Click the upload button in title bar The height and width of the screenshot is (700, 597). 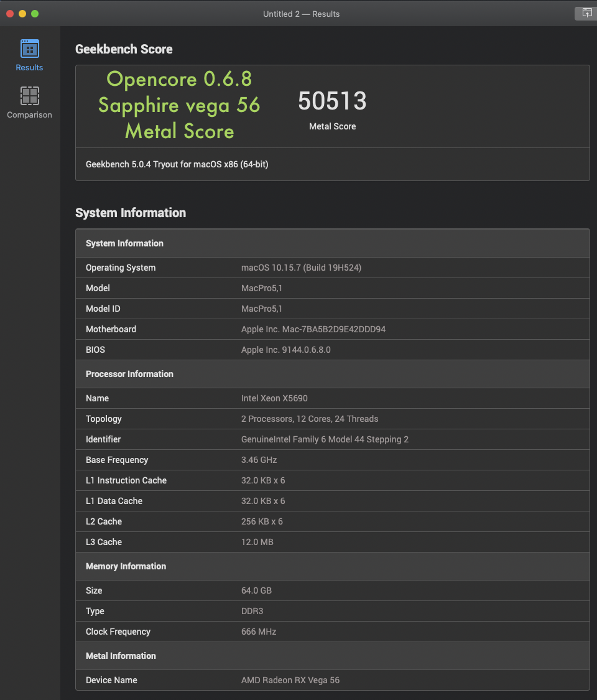point(586,14)
